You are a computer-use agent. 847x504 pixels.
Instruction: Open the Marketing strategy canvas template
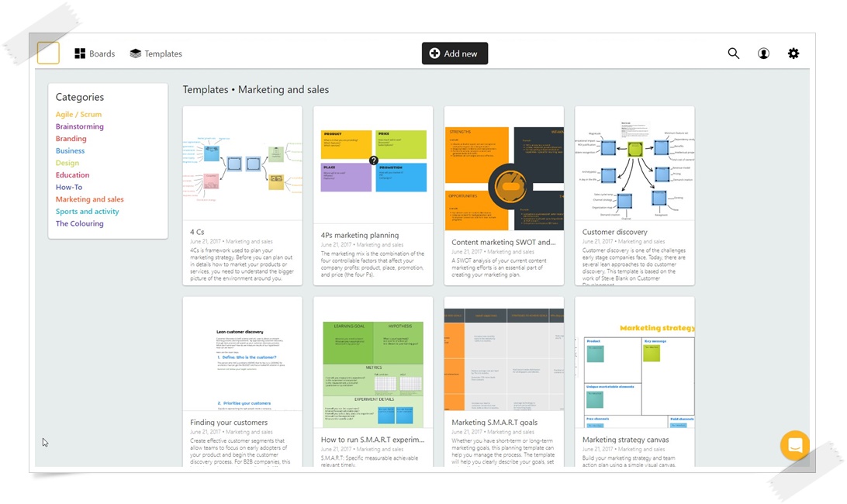(x=634, y=363)
